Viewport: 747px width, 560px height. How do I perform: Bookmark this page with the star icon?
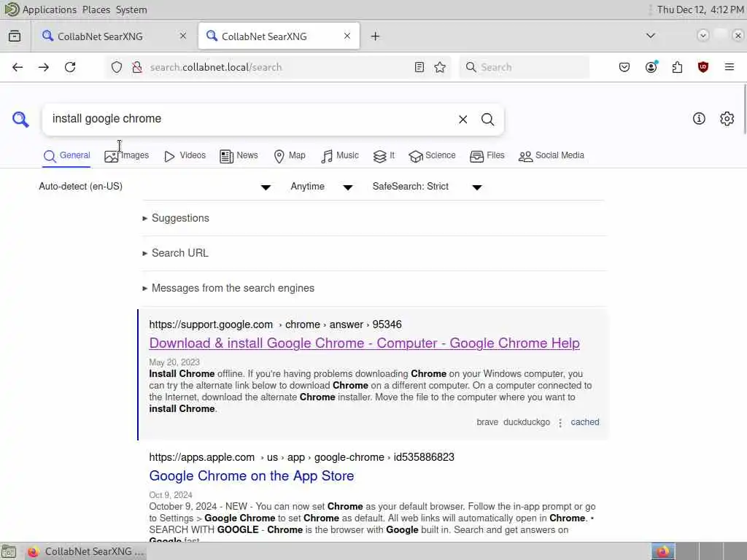440,67
